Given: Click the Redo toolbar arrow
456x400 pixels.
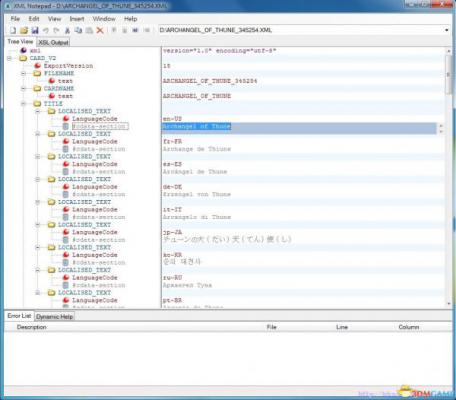Looking at the screenshot, I should [x=56, y=30].
